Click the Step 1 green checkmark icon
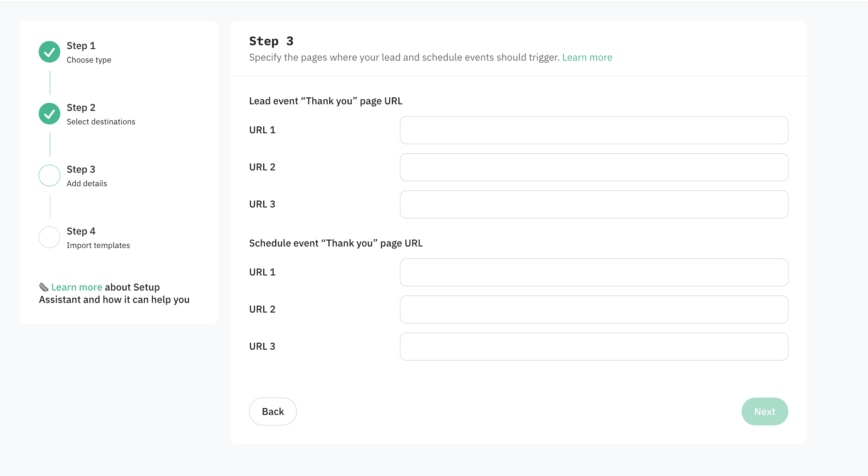Screen dimensions: 868x476 (x=49, y=52)
